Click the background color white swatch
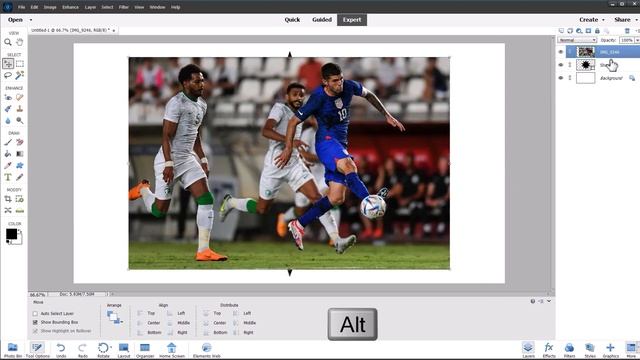640x360 pixels. point(19,240)
